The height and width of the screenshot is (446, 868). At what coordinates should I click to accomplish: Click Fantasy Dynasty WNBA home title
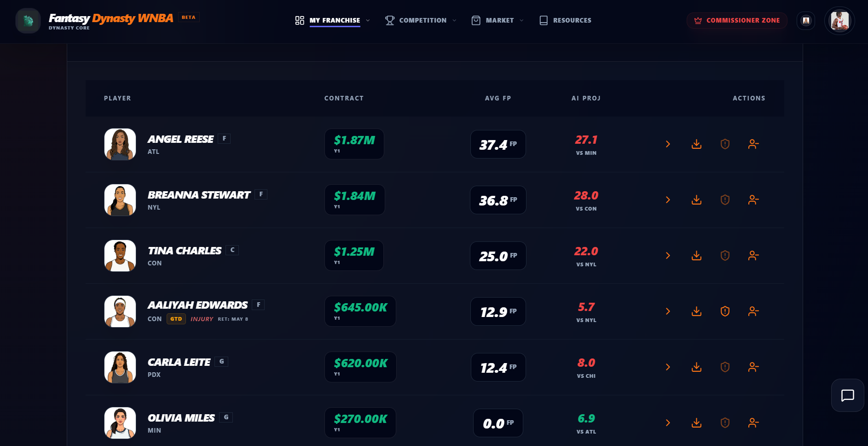pos(111,18)
